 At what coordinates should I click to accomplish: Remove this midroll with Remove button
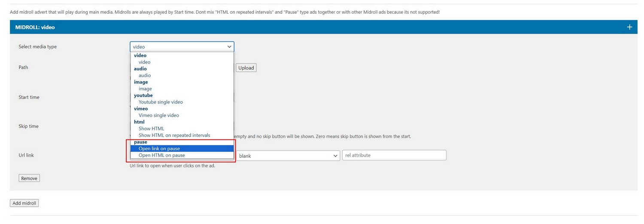pos(29,178)
